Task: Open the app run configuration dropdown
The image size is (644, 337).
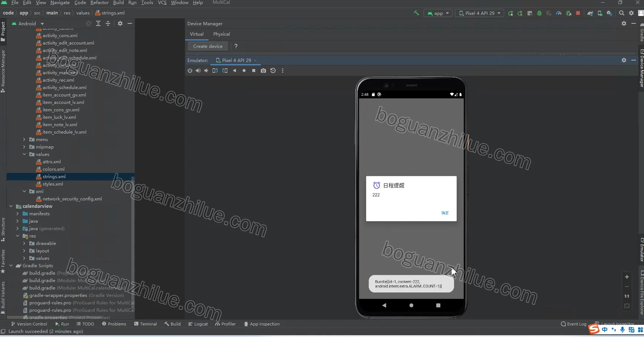Action: point(438,13)
